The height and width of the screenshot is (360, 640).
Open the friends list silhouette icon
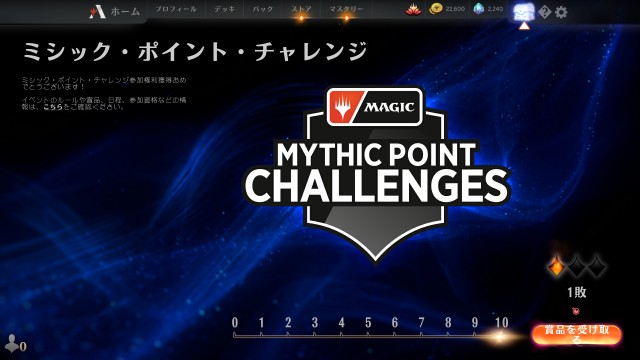11,343
